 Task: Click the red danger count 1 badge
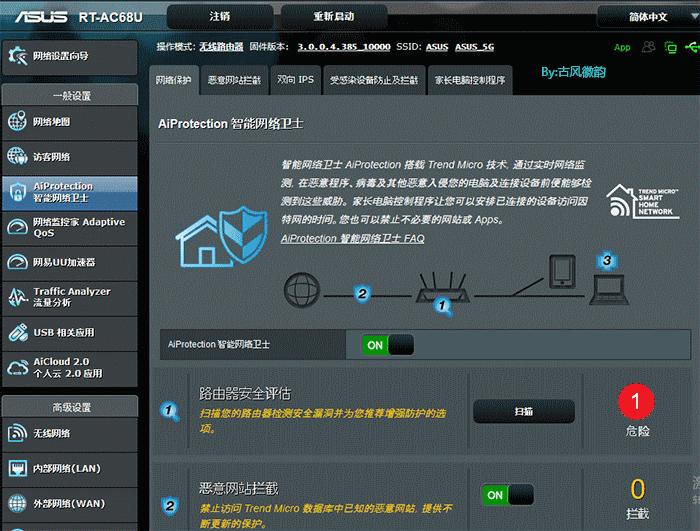(x=636, y=401)
